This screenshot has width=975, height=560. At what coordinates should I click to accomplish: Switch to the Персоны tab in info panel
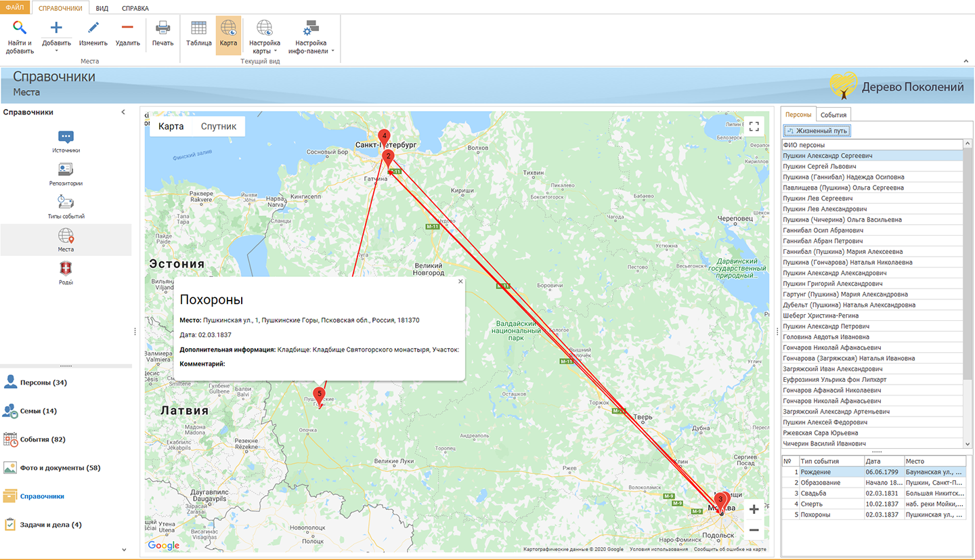798,114
